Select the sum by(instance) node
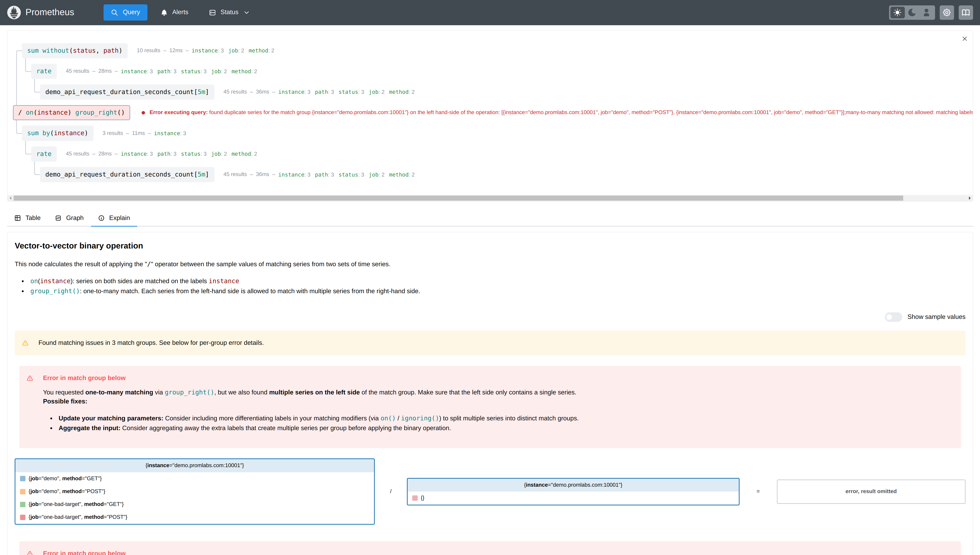The image size is (980, 555). (x=58, y=133)
